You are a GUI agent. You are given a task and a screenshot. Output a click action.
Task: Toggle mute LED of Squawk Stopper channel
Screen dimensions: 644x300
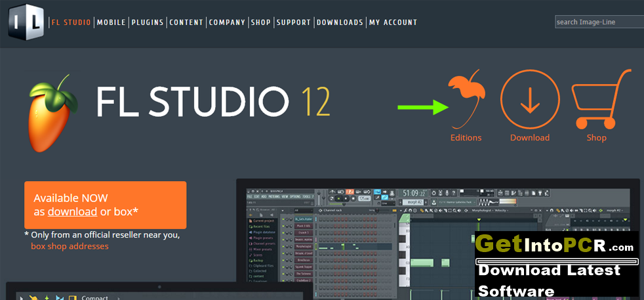(283, 267)
